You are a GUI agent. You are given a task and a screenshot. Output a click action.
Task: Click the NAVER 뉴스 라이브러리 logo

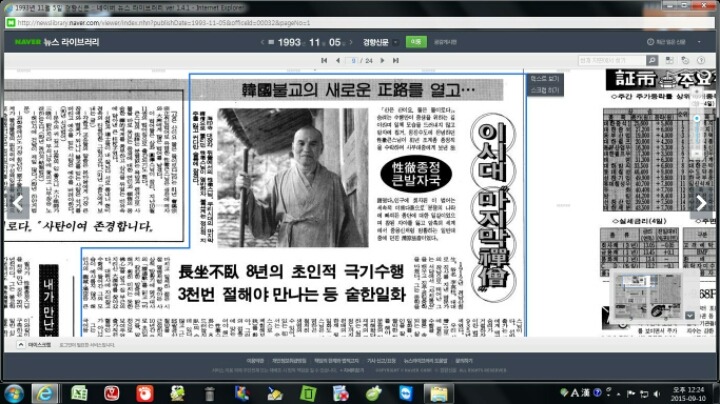point(57,42)
